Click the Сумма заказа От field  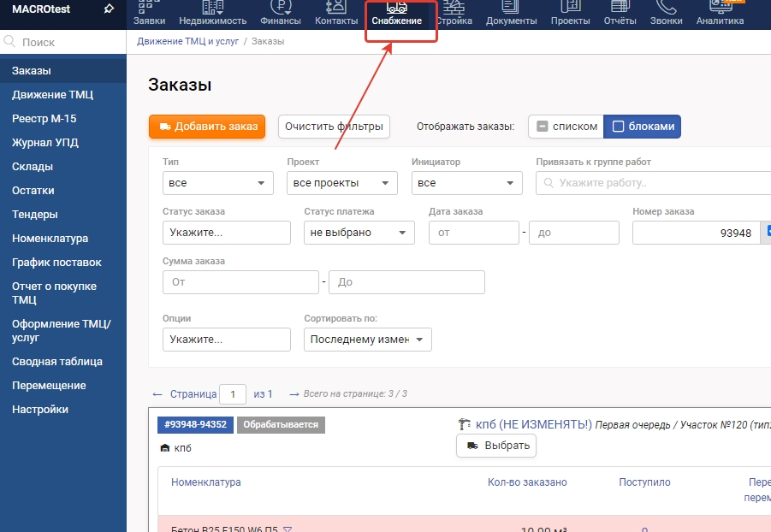(x=240, y=282)
